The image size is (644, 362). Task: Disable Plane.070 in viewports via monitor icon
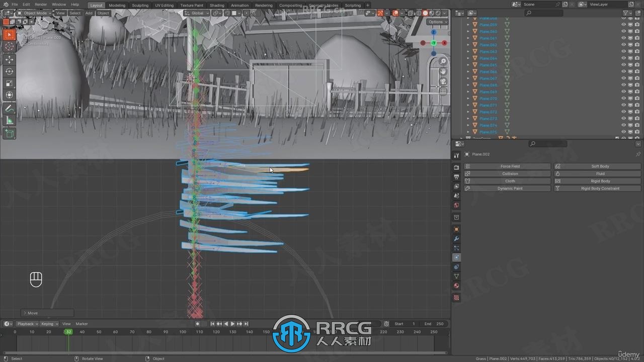630,99
